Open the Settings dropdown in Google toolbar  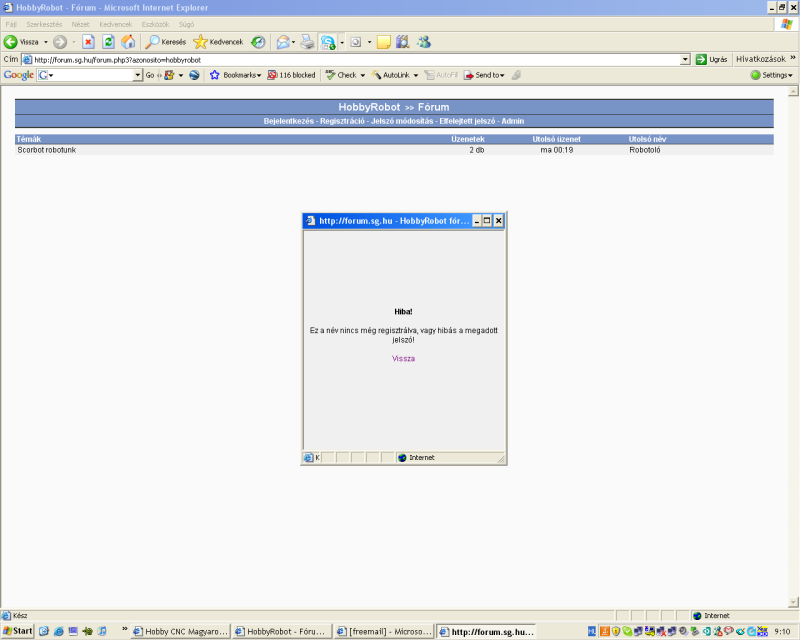point(771,75)
